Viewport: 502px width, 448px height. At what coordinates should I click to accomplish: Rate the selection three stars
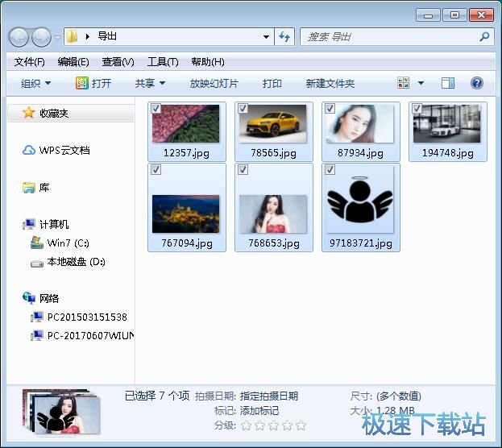pyautogui.click(x=274, y=425)
